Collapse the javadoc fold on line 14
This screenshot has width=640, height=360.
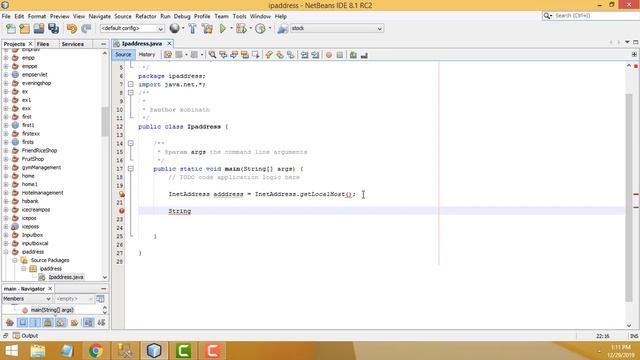(x=131, y=143)
